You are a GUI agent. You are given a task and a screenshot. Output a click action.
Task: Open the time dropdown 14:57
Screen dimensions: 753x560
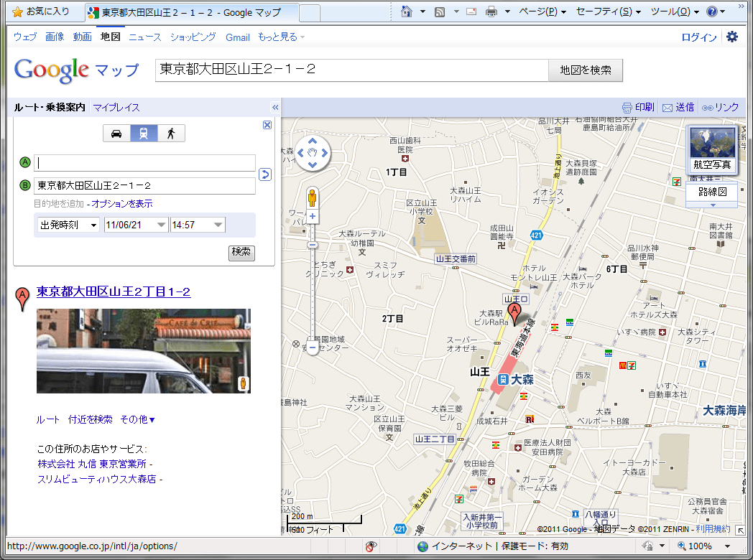pyautogui.click(x=198, y=225)
